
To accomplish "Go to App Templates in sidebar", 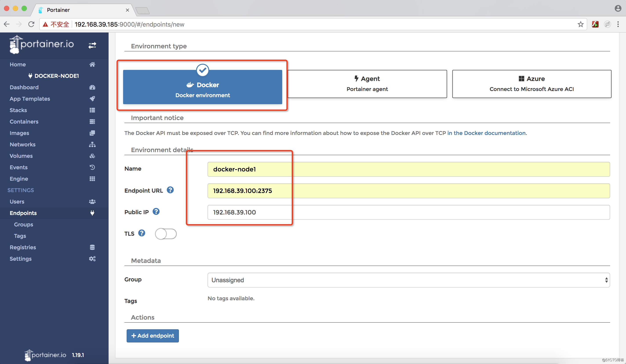I will (30, 99).
